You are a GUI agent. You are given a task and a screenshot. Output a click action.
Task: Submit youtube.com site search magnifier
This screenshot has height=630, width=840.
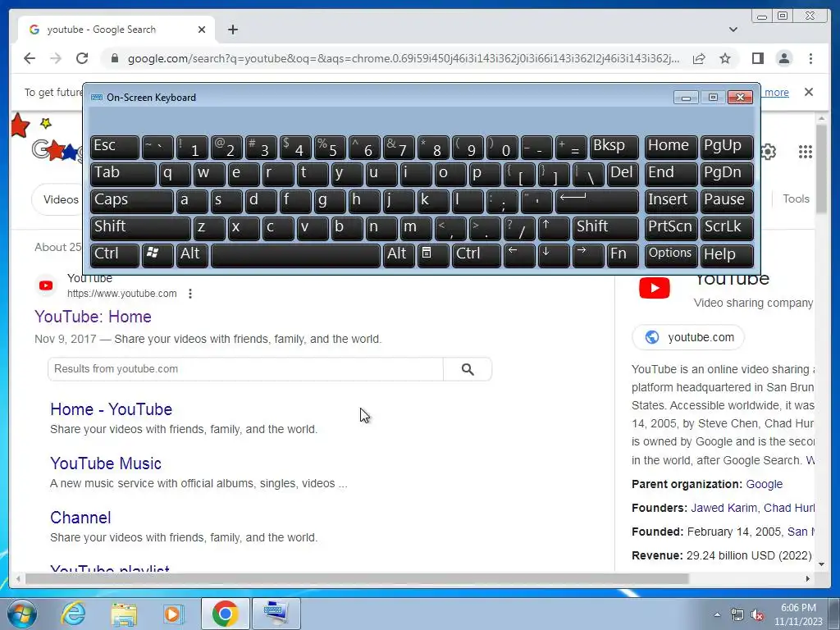coord(468,369)
